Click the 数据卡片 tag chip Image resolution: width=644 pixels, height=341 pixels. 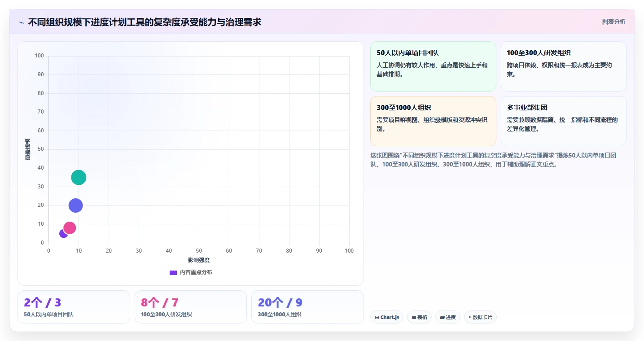pos(480,317)
